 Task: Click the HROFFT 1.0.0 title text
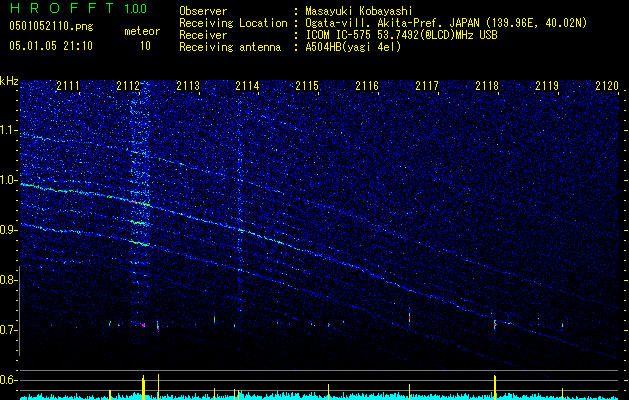(78, 8)
